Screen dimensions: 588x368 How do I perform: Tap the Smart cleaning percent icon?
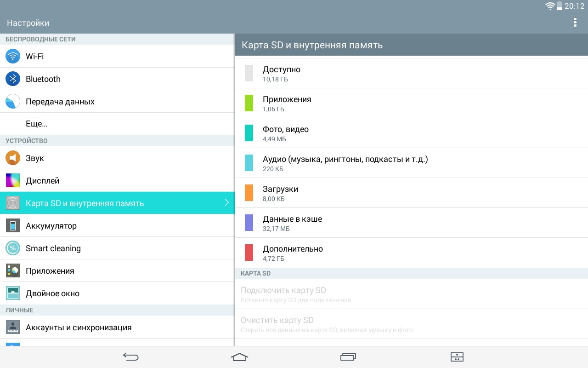click(13, 248)
